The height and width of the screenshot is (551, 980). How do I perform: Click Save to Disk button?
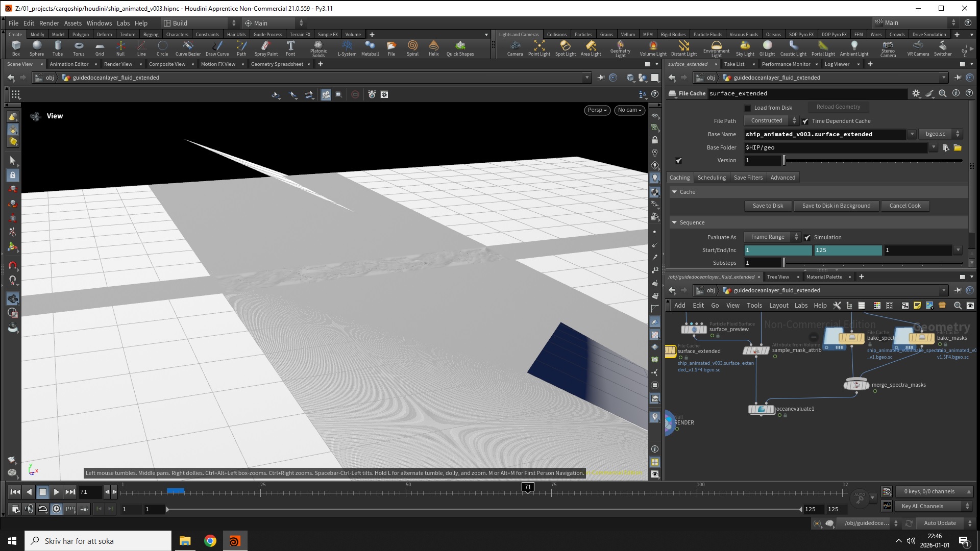click(x=768, y=206)
